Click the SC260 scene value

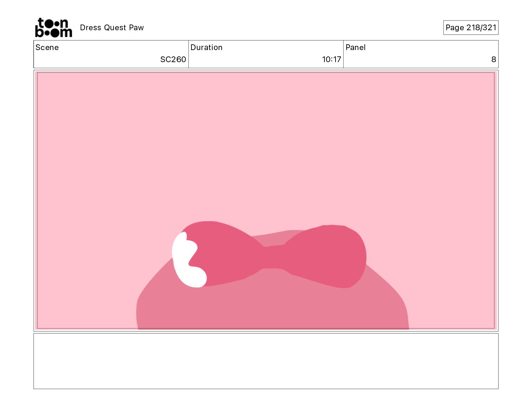click(173, 59)
